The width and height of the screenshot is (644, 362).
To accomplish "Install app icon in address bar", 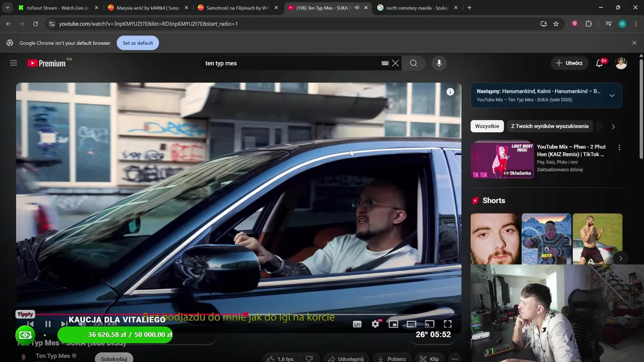I will click(x=543, y=24).
